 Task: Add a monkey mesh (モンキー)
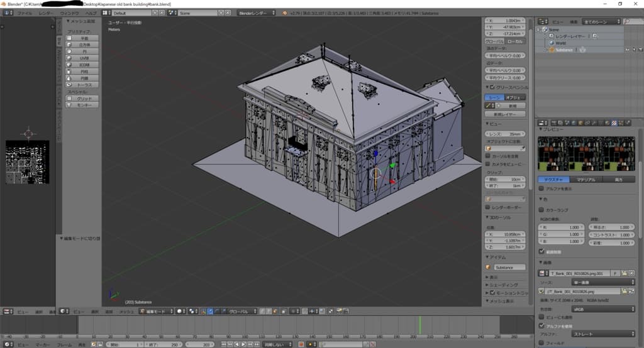pos(84,105)
